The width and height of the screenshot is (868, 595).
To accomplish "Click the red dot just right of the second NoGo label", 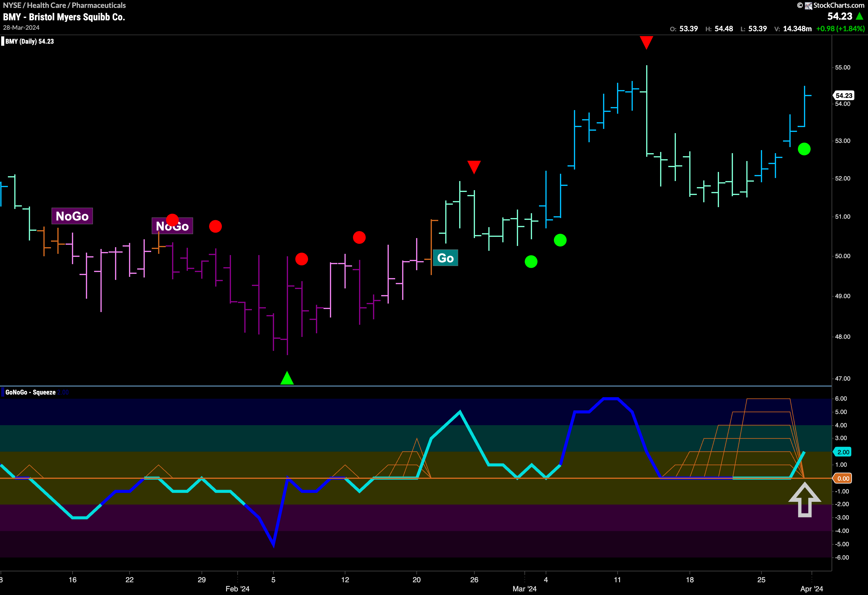I will [x=215, y=226].
